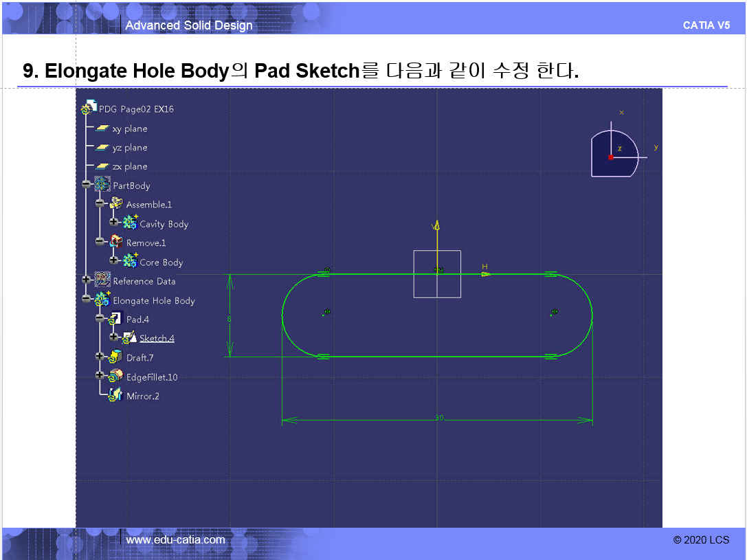Expand the Reference Data node
This screenshot has height=560, width=747.
86,280
